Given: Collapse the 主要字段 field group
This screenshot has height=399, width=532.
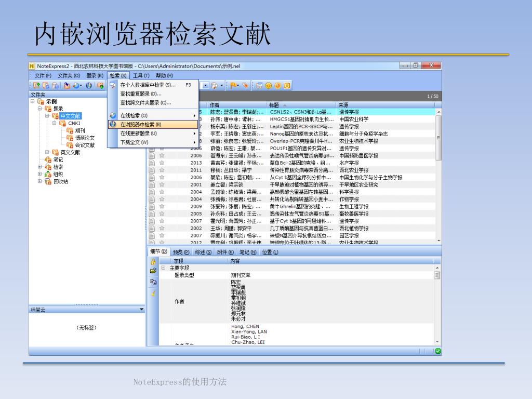Looking at the screenshot, I should click(x=163, y=268).
